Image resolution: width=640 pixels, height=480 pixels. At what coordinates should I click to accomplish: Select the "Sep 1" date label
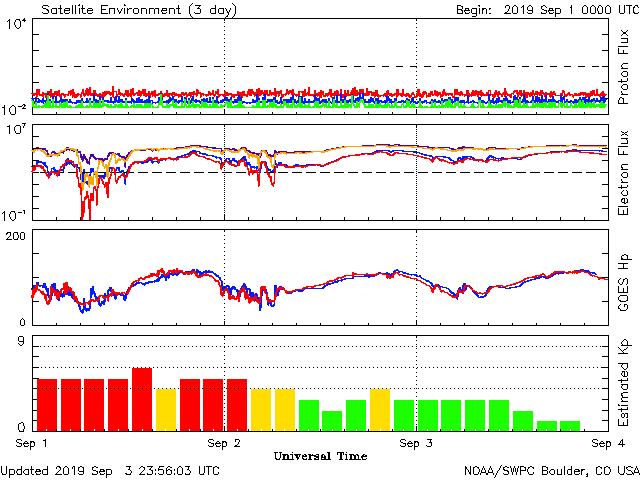(x=31, y=443)
